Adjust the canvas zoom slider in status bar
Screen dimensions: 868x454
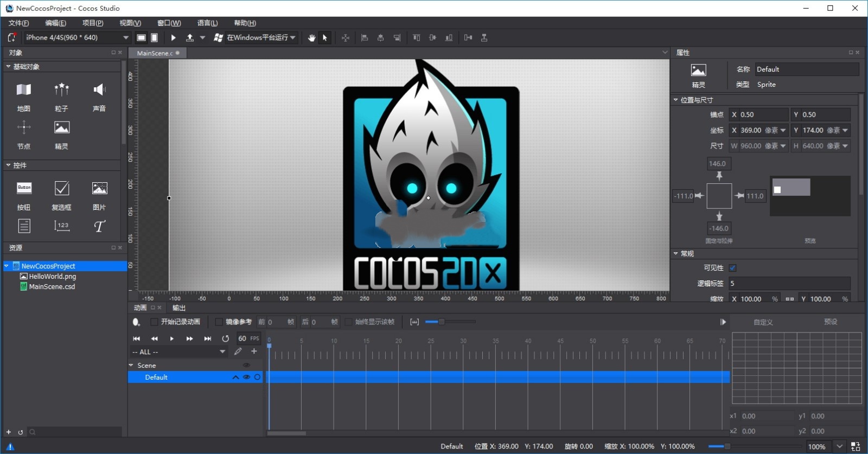point(727,446)
